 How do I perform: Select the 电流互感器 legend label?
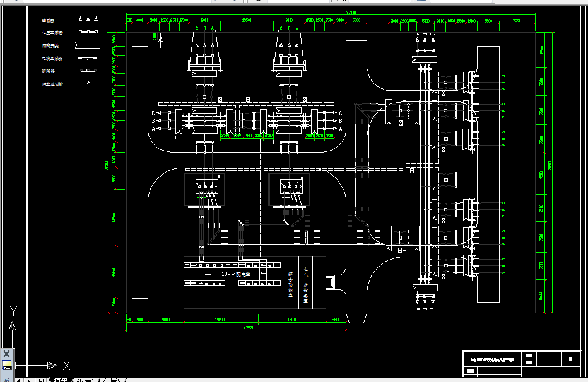(x=52, y=59)
